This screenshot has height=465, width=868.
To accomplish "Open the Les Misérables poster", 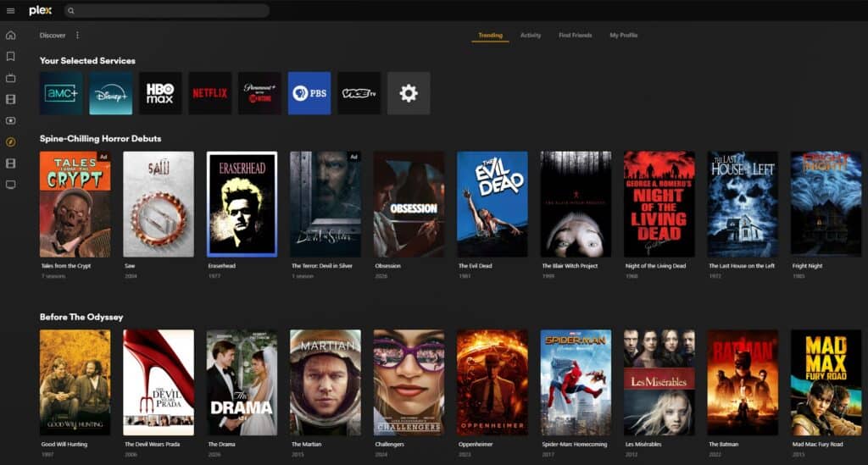I will [x=659, y=383].
